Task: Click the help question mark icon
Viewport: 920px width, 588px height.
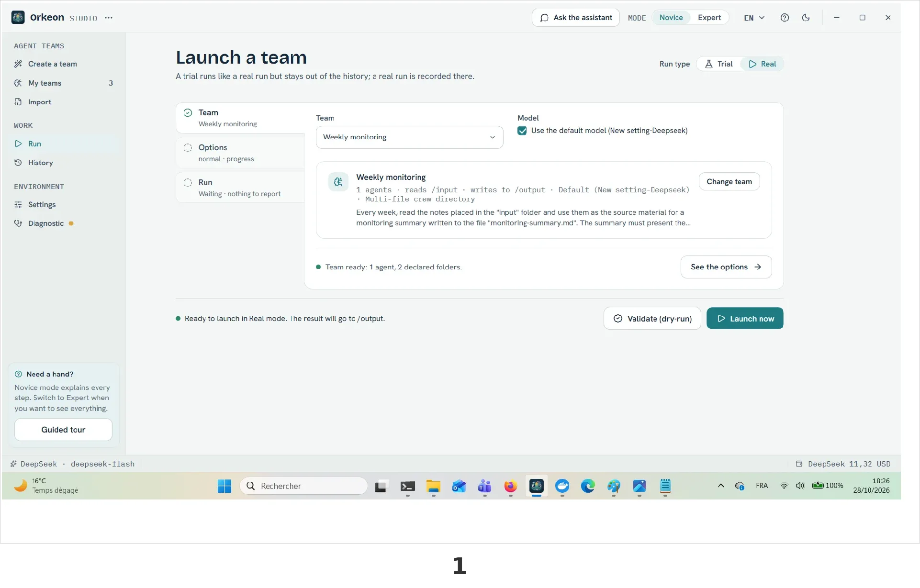Action: tap(785, 18)
